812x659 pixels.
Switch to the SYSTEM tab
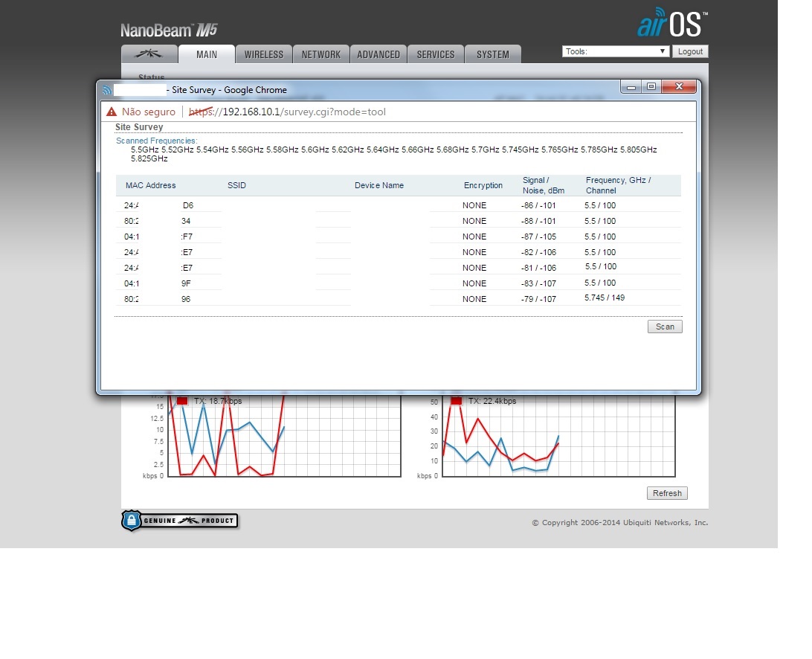point(493,54)
